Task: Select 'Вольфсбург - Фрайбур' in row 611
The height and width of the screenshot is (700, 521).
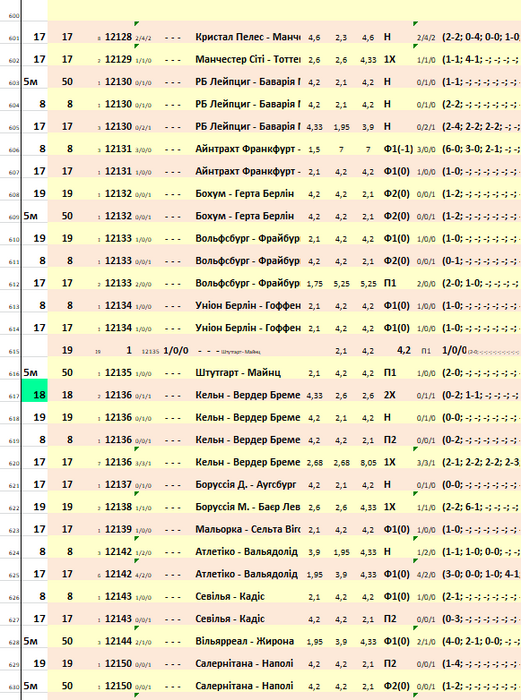Action: point(248,261)
